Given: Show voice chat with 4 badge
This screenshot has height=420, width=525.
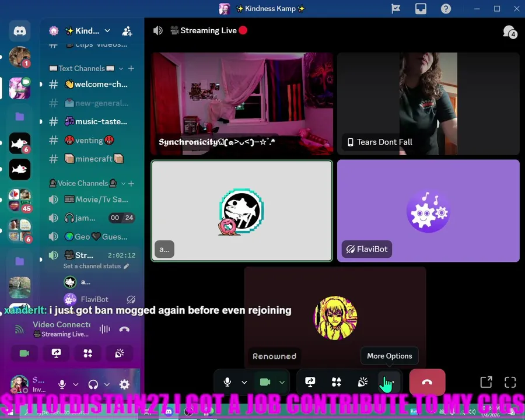Looking at the screenshot, I should 510,32.
